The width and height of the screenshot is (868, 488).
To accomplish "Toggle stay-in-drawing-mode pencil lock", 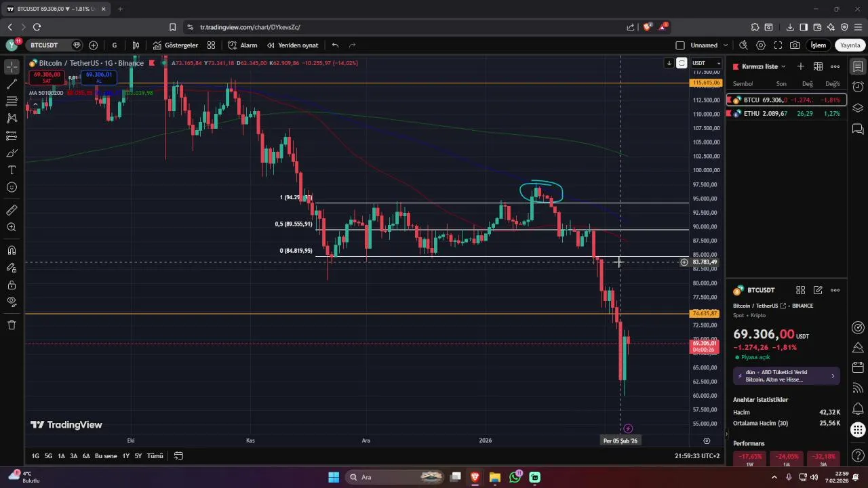I will click(x=12, y=268).
